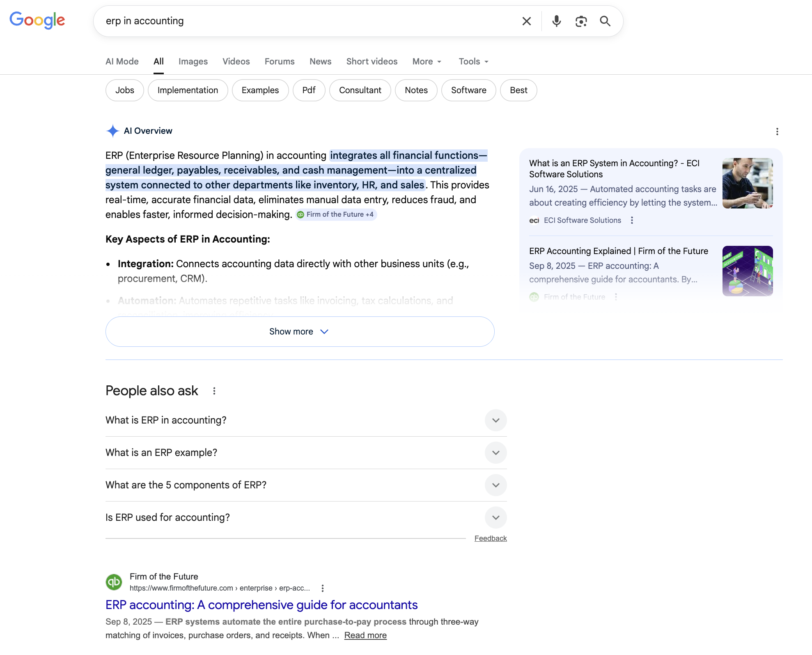Select the Pdf filter chip
This screenshot has width=812, height=655.
(x=309, y=90)
